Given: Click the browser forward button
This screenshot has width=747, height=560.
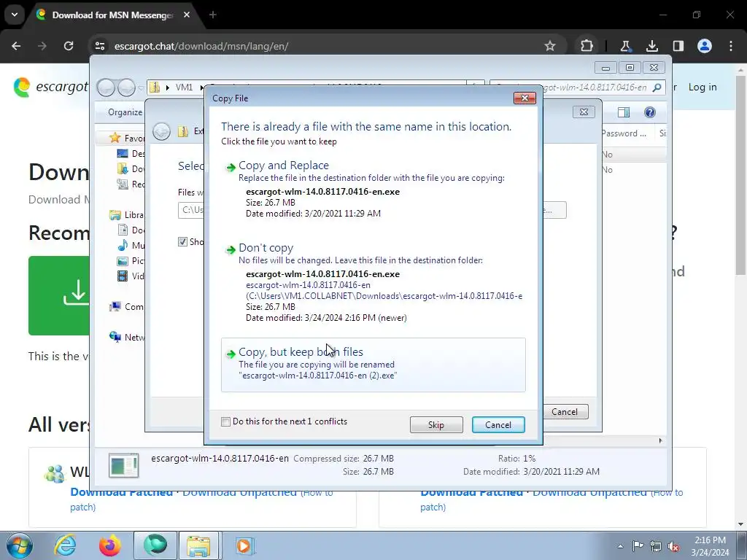Looking at the screenshot, I should click(x=42, y=46).
